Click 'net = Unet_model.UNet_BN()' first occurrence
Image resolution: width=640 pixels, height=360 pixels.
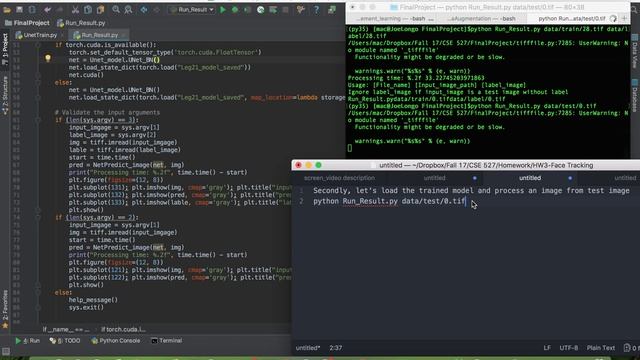pos(114,60)
